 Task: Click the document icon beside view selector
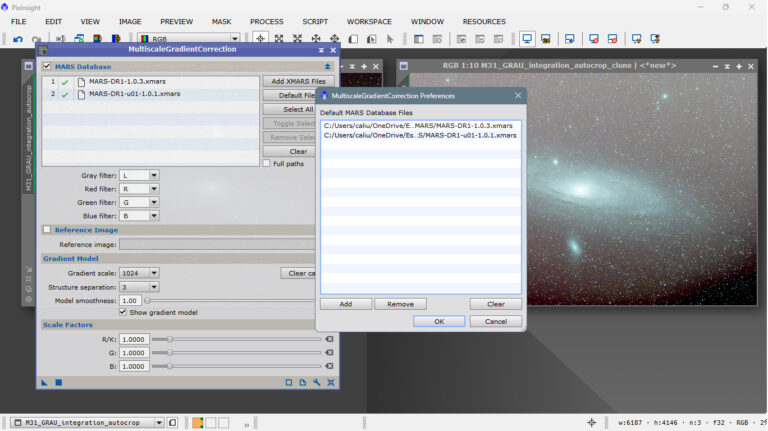point(172,422)
